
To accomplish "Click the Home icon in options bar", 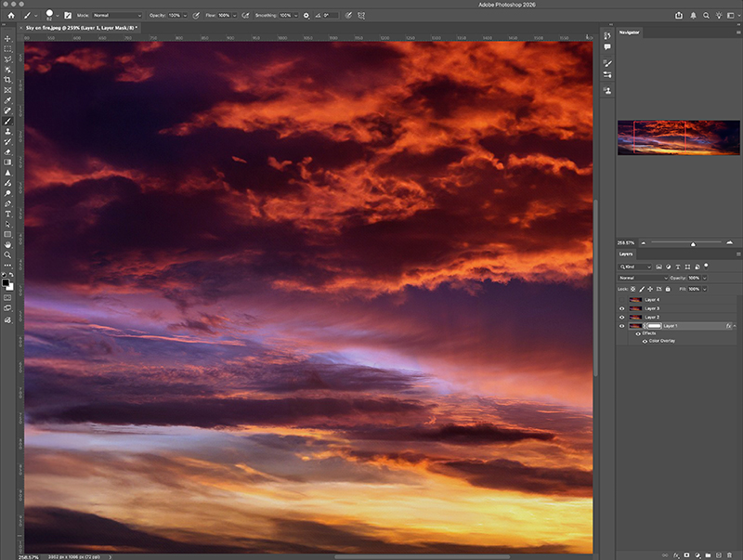I will point(11,15).
